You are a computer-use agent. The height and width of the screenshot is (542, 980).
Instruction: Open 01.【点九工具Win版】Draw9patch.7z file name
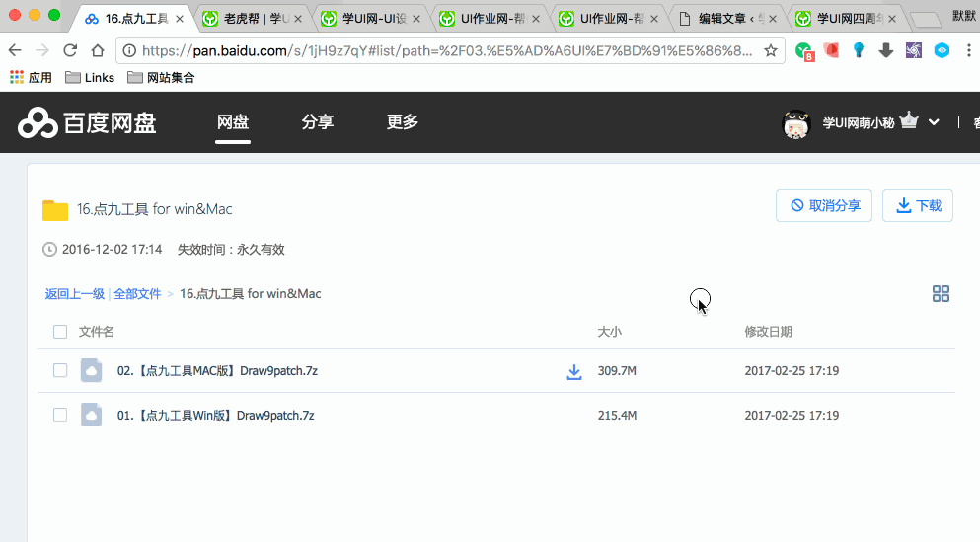pyautogui.click(x=215, y=415)
